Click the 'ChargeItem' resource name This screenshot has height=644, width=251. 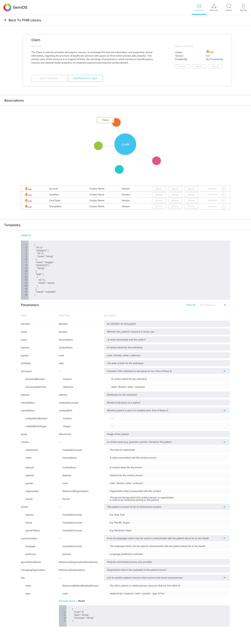[x=55, y=207]
